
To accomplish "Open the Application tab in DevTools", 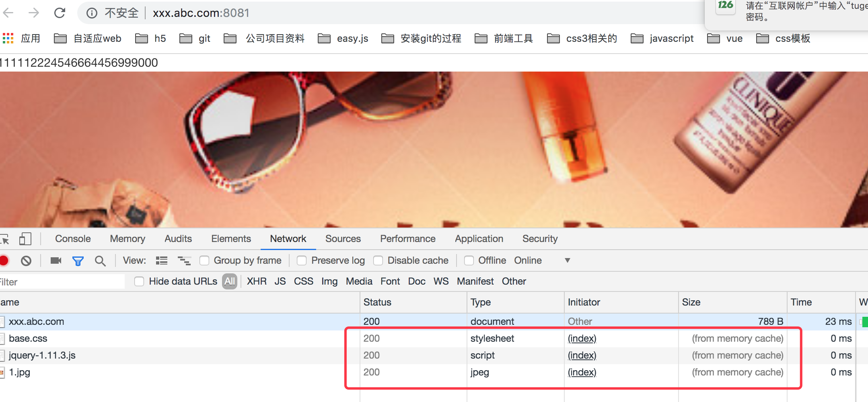I will pyautogui.click(x=479, y=239).
